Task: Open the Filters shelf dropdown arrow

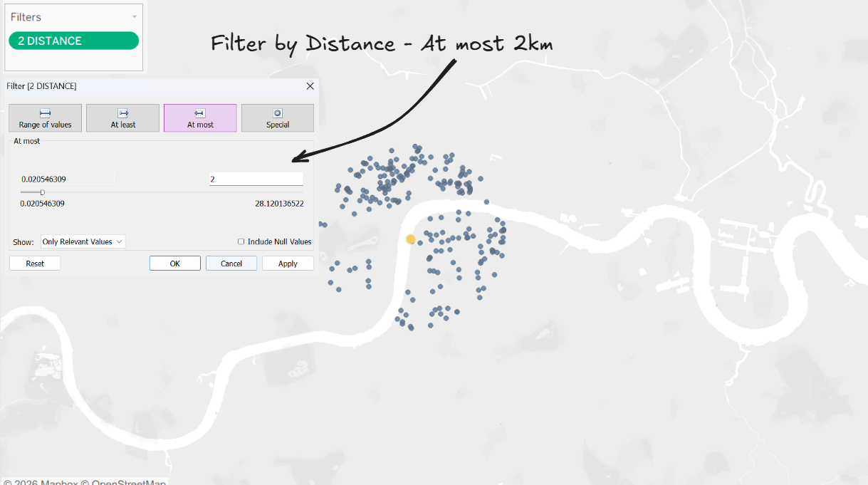Action: pyautogui.click(x=134, y=17)
